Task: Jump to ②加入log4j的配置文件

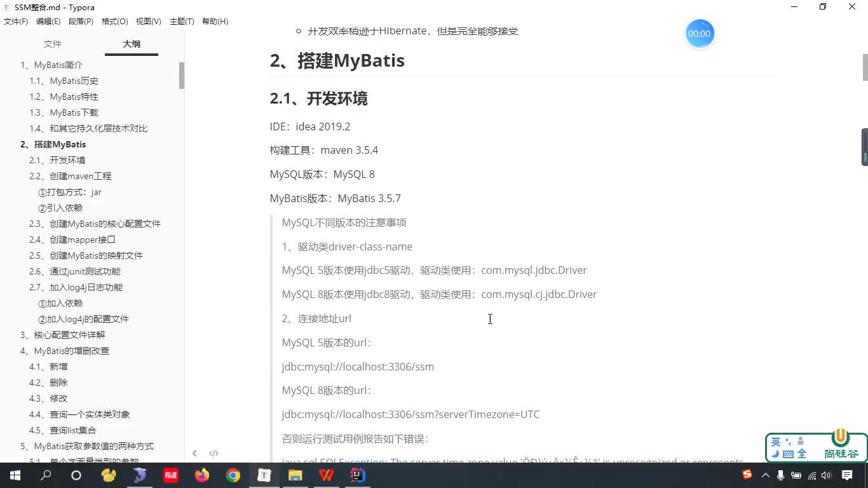Action: [x=83, y=319]
